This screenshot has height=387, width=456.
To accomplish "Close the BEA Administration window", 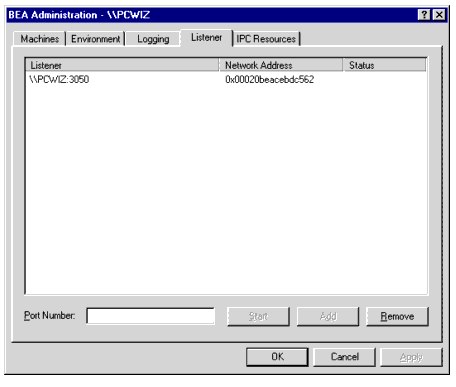I will click(439, 15).
